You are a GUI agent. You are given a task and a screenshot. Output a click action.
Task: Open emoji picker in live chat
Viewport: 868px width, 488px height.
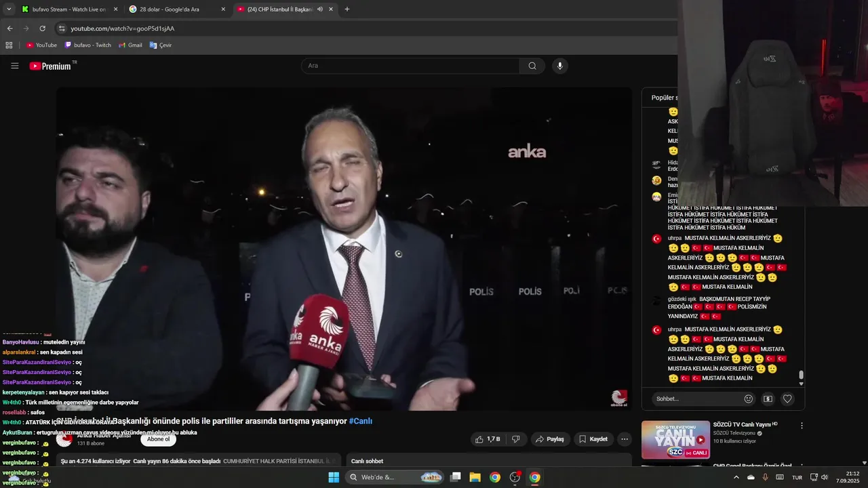[749, 399]
